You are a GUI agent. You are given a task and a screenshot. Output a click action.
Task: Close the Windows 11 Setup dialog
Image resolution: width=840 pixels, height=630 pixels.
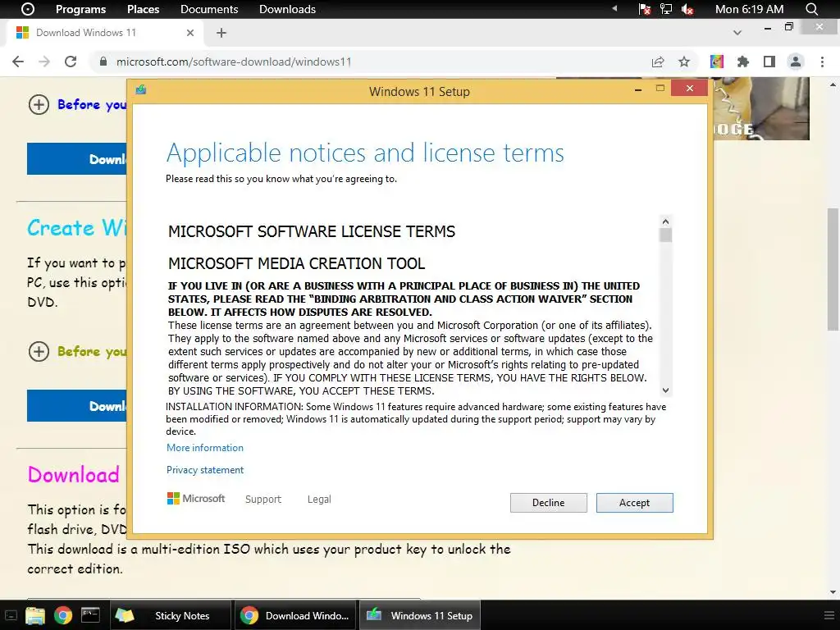[689, 89]
